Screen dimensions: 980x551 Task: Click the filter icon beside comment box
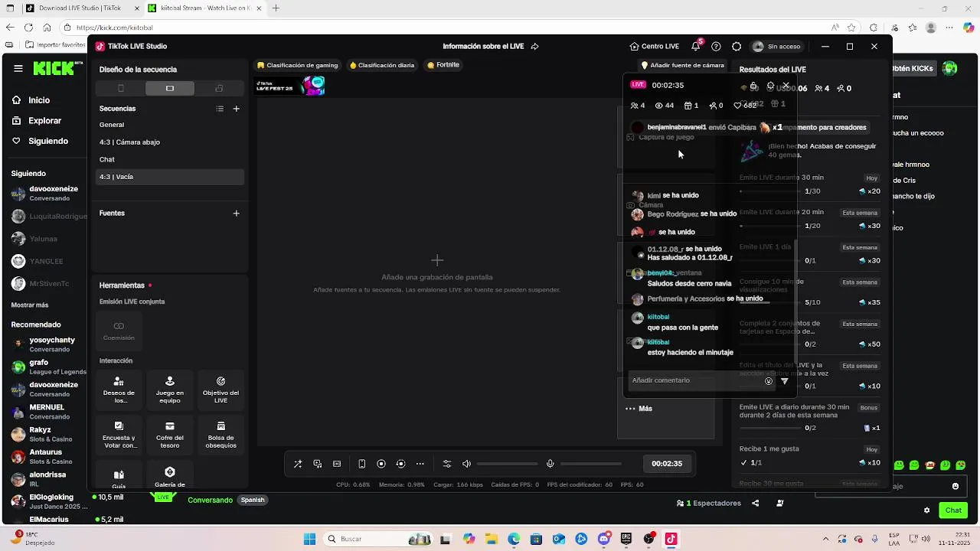(x=784, y=381)
